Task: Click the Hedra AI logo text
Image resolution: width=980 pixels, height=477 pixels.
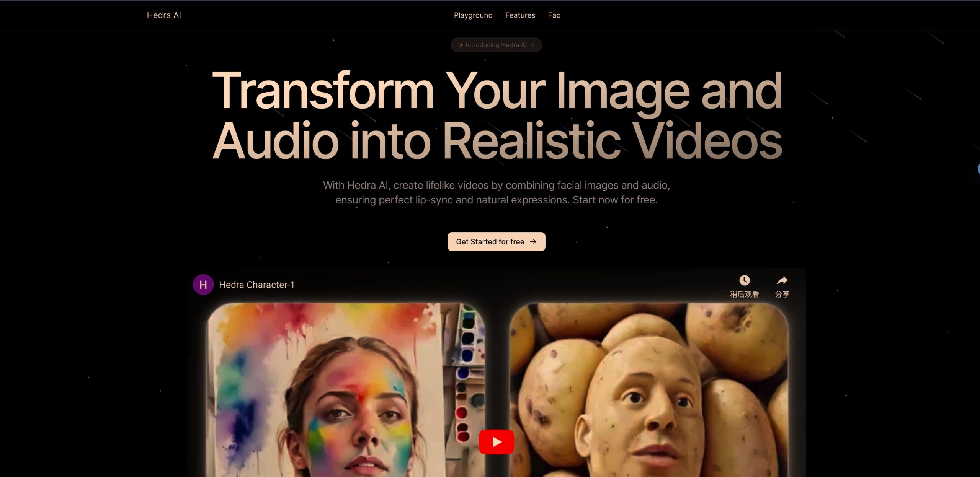Action: tap(164, 15)
